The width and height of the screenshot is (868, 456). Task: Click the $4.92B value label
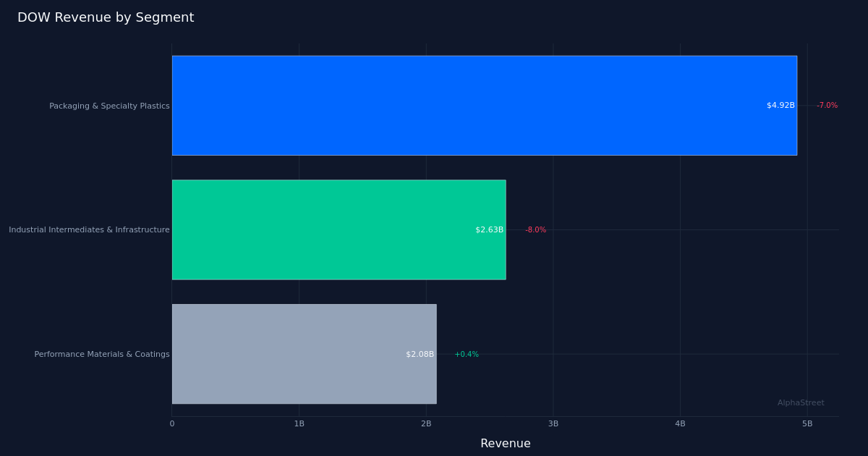pyautogui.click(x=780, y=105)
